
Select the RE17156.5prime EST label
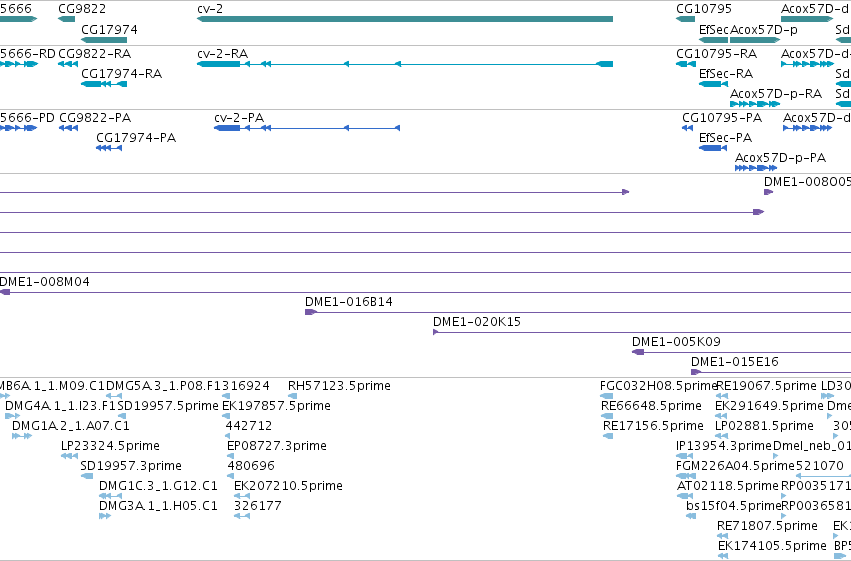tap(653, 426)
